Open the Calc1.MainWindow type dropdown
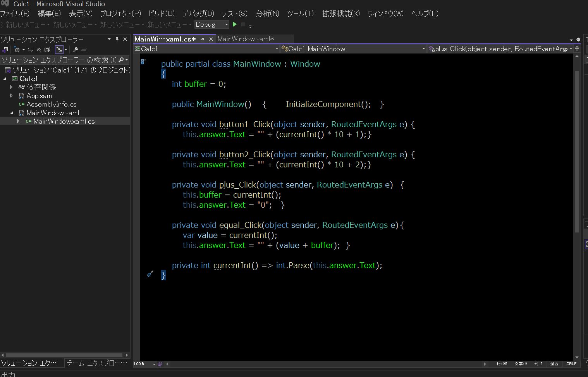The width and height of the screenshot is (588, 377). coord(353,49)
